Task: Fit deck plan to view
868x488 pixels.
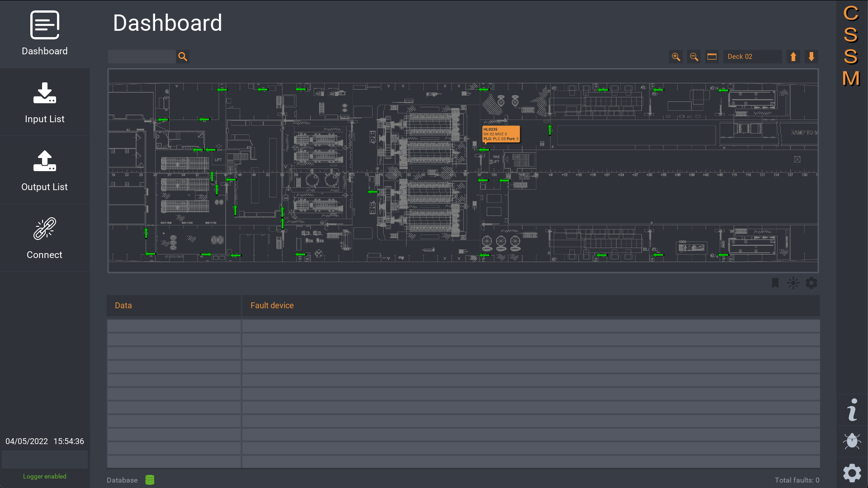Action: click(712, 57)
